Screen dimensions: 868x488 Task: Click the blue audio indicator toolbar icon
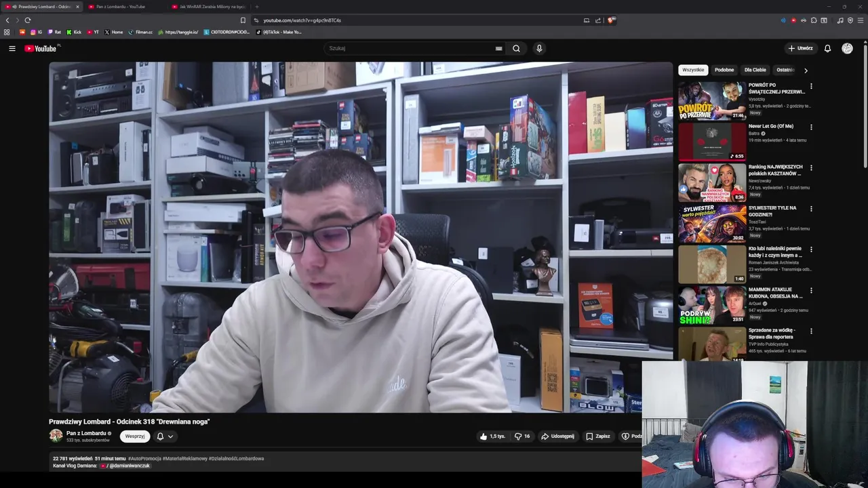point(783,20)
